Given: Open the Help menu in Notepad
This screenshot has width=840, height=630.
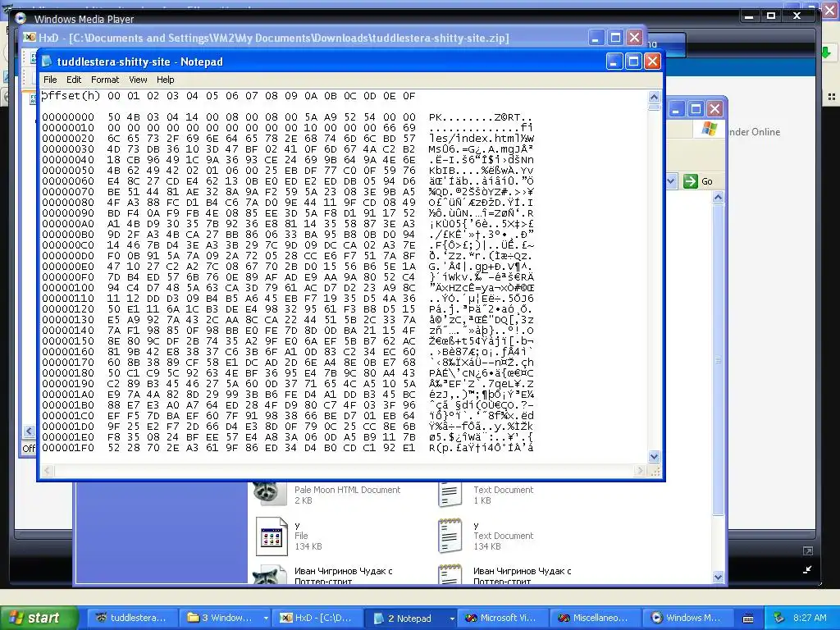Looking at the screenshot, I should coord(165,80).
